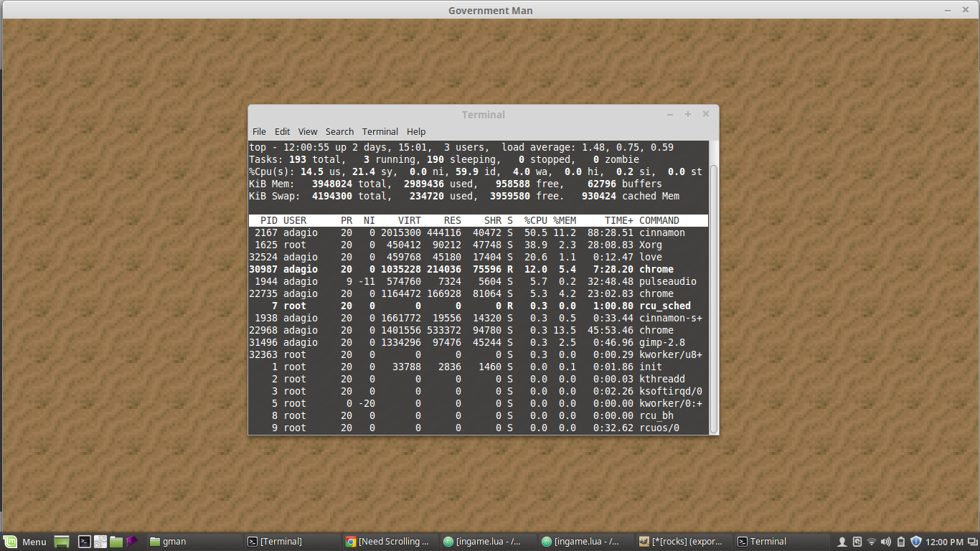Click the PID column header

[269, 220]
